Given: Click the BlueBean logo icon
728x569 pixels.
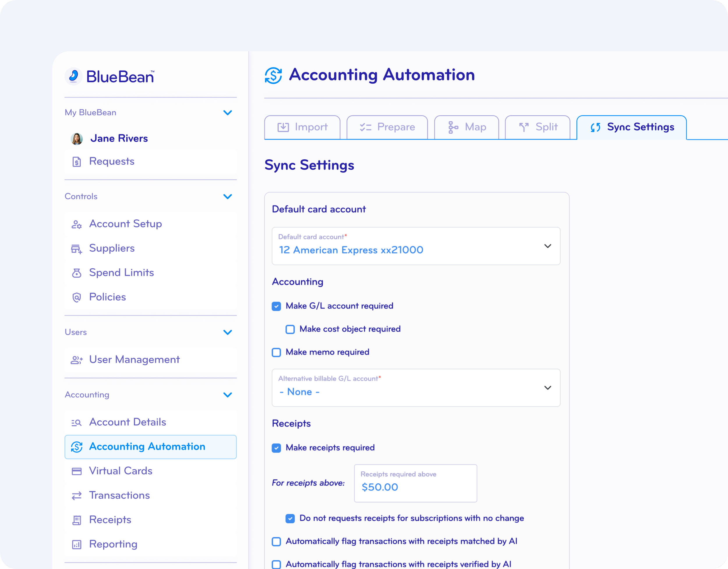Looking at the screenshot, I should pos(74,76).
